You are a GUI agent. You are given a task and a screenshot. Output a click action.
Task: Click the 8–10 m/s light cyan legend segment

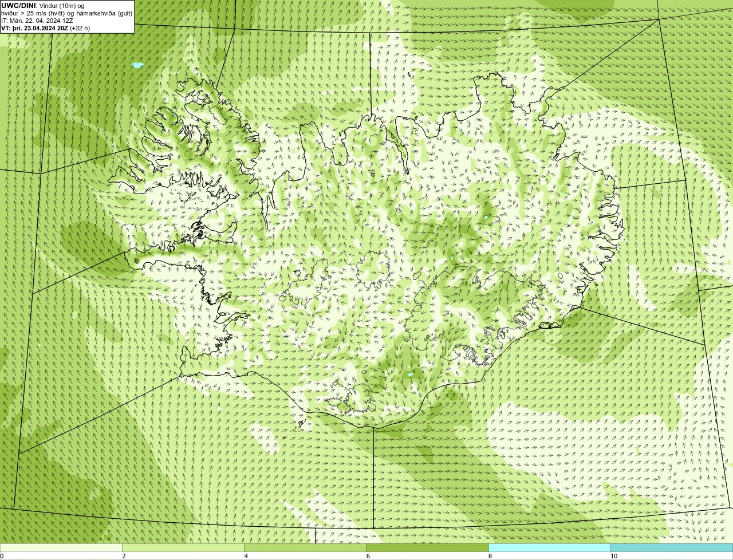[549, 548]
